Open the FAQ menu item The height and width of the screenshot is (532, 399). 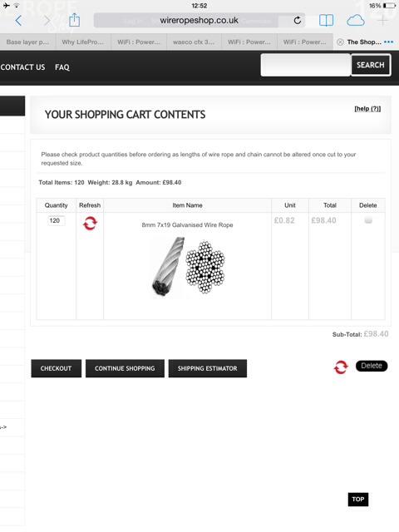click(x=62, y=67)
